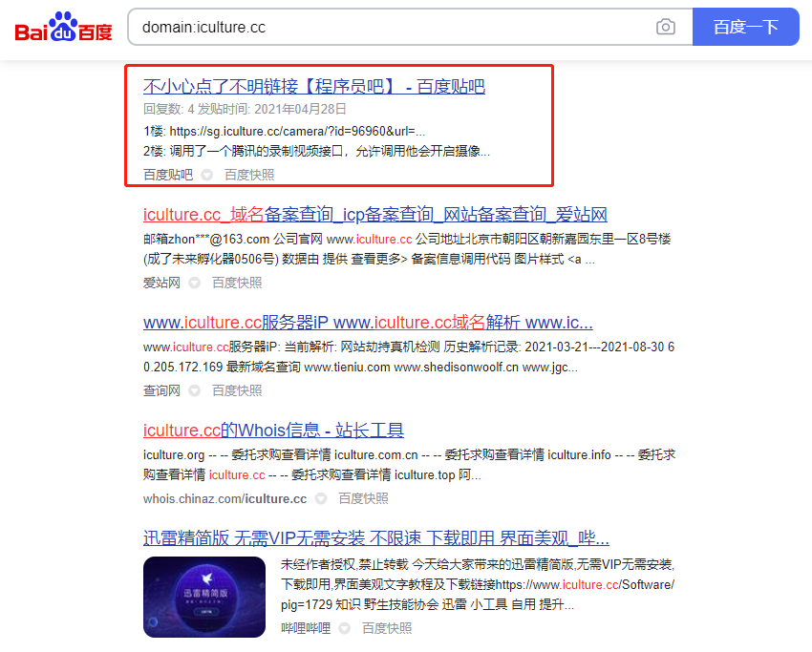This screenshot has width=812, height=652.
Task: Expand dropdown arrow next to 百度贴吧
Action: click(206, 175)
